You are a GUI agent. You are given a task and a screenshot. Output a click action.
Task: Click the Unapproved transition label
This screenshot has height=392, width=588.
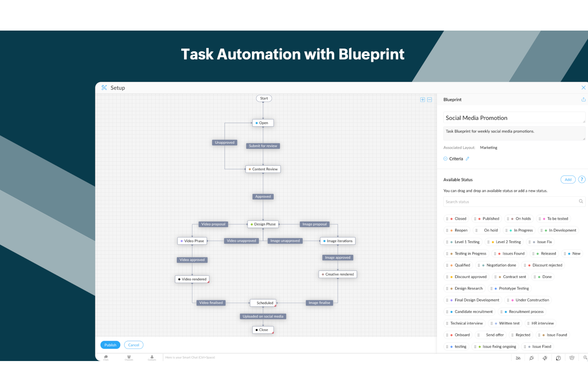click(225, 143)
